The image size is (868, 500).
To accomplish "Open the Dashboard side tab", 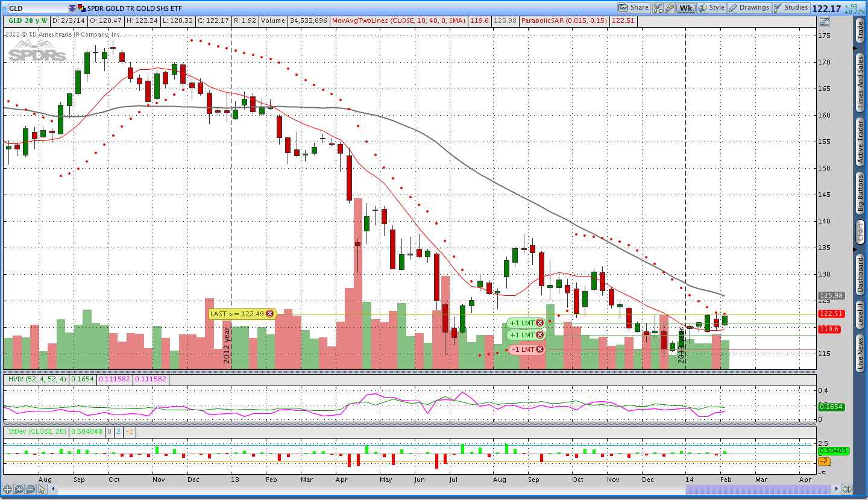I will click(860, 274).
